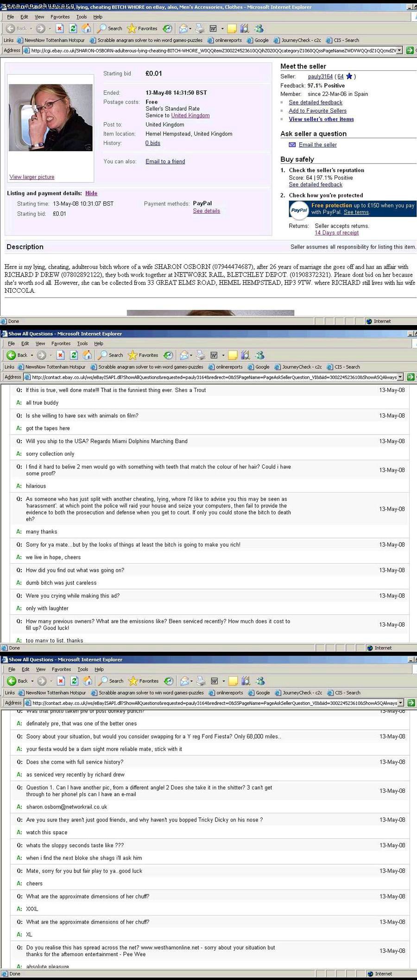Open History icon in eBay listing window toolbar

[x=168, y=29]
